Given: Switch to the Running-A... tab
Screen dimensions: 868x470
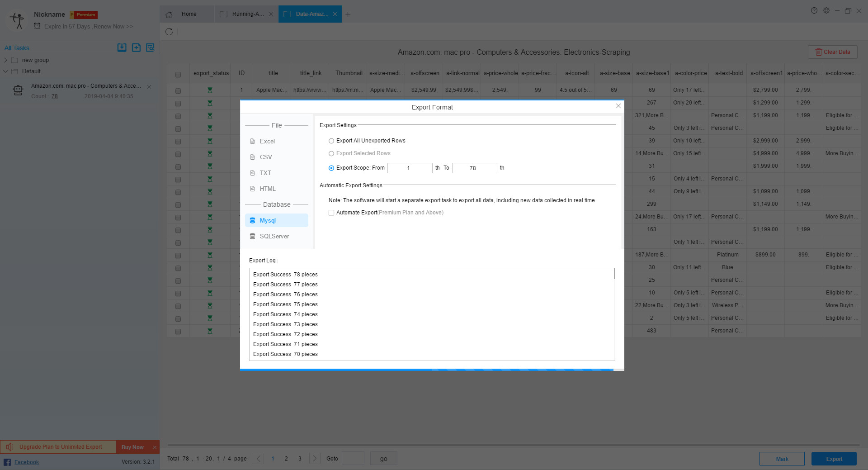Looking at the screenshot, I should [247, 14].
